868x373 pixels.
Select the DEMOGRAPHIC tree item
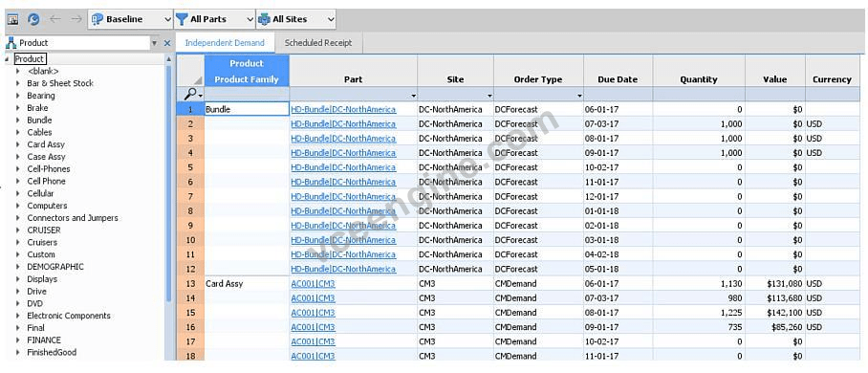coord(55,267)
